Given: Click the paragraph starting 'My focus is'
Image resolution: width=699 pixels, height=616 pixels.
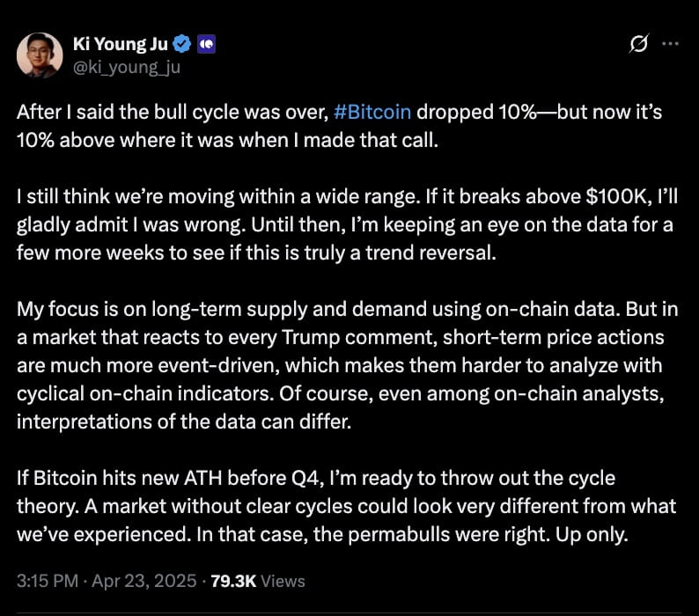Looking at the screenshot, I should pyautogui.click(x=343, y=352).
